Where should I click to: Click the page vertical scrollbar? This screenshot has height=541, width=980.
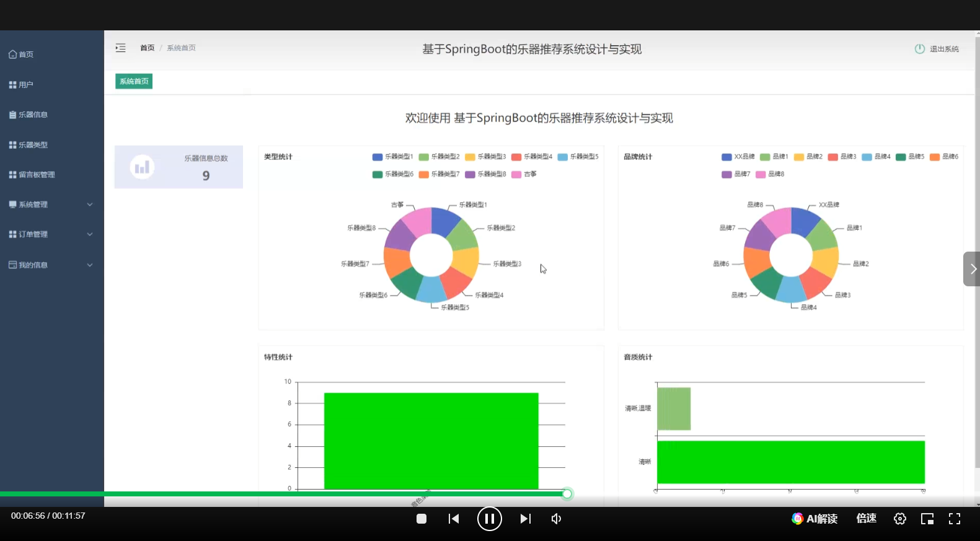click(x=977, y=252)
